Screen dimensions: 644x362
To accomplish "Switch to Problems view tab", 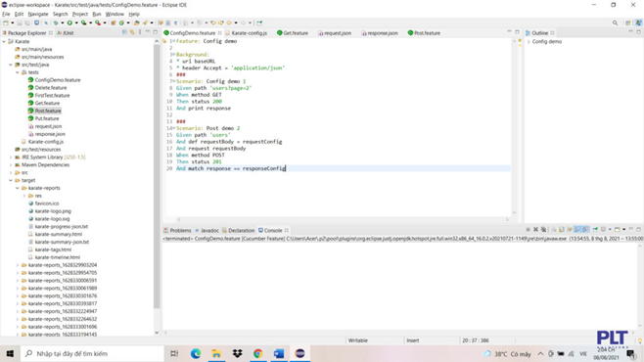I will [177, 230].
